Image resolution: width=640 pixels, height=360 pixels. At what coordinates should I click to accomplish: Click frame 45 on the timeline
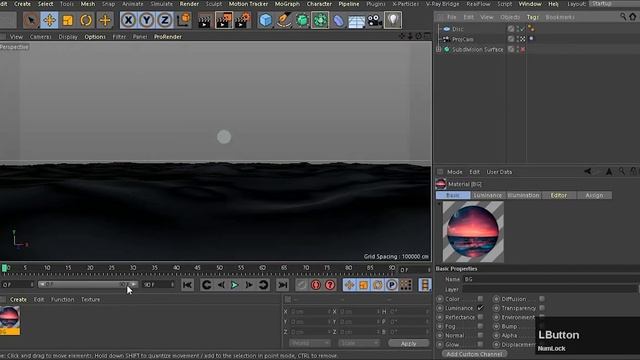[198, 269]
